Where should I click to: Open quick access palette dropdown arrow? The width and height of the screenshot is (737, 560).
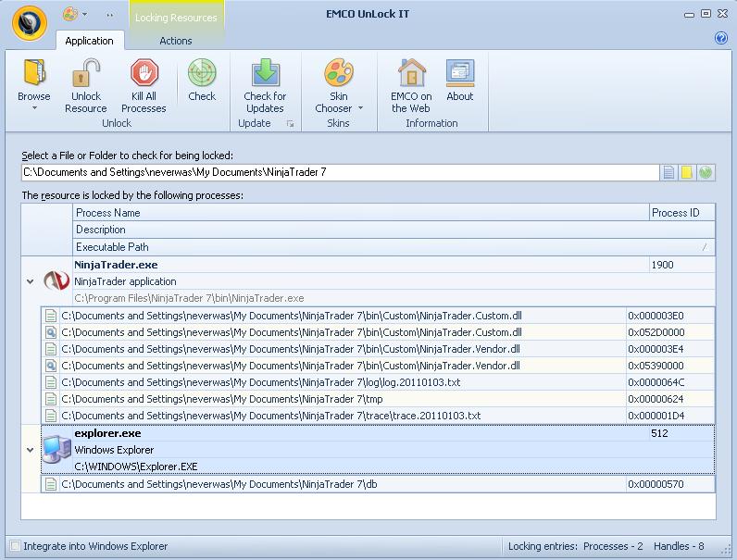point(84,14)
